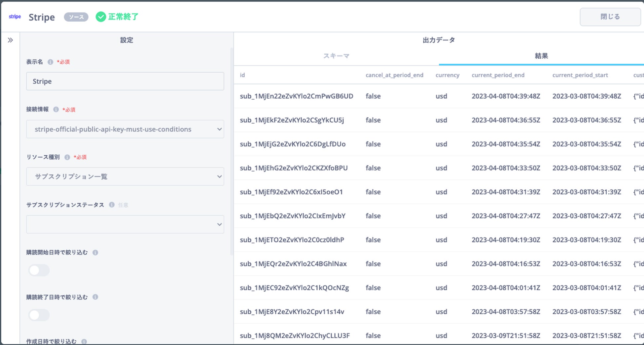Expand the collapsed sidebar with double chevron
The height and width of the screenshot is (345, 644).
coord(11,40)
